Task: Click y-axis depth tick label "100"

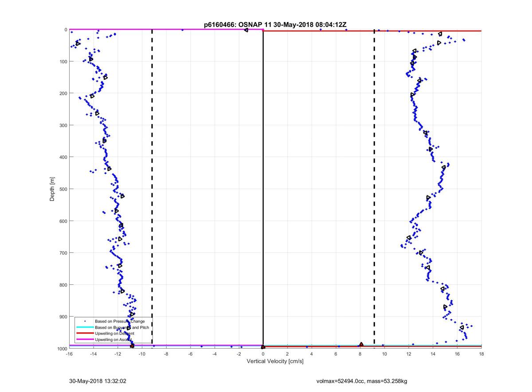Action: tap(63, 62)
